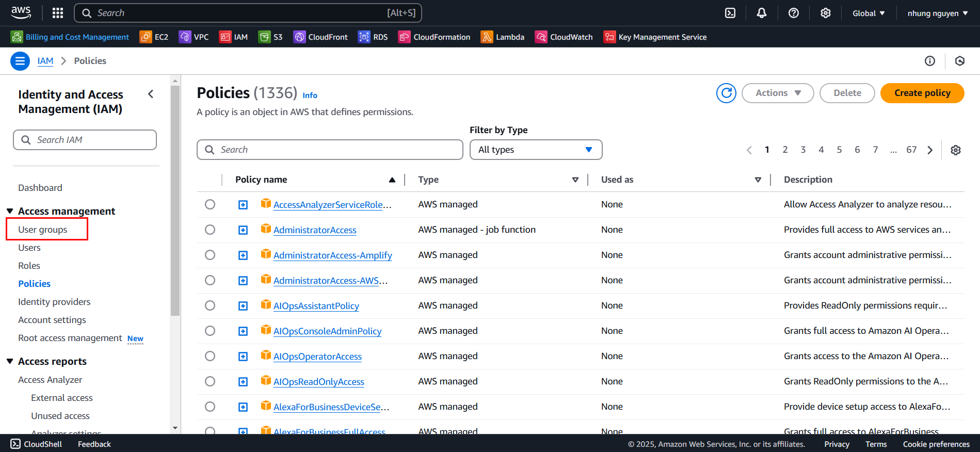Sort by Policy name column arrow

click(x=392, y=180)
